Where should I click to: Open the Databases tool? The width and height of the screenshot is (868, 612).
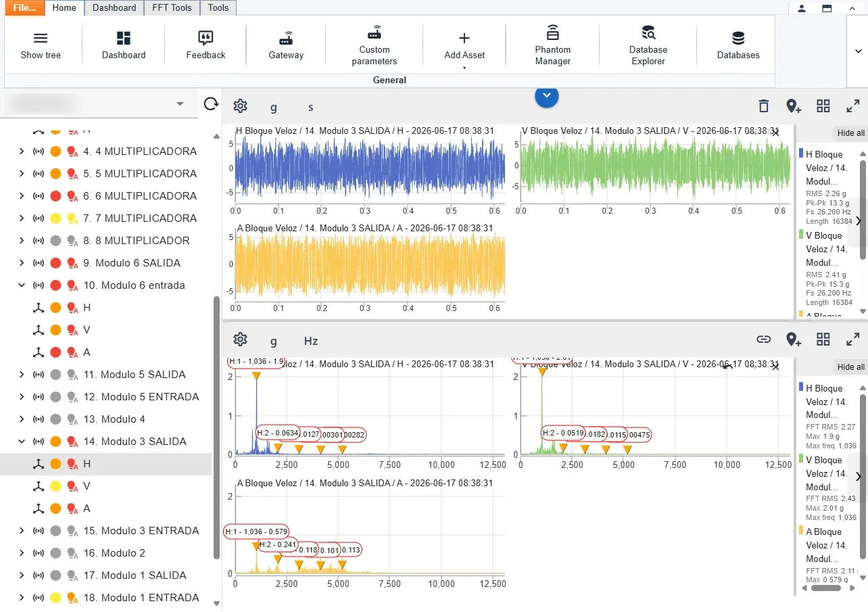point(738,45)
